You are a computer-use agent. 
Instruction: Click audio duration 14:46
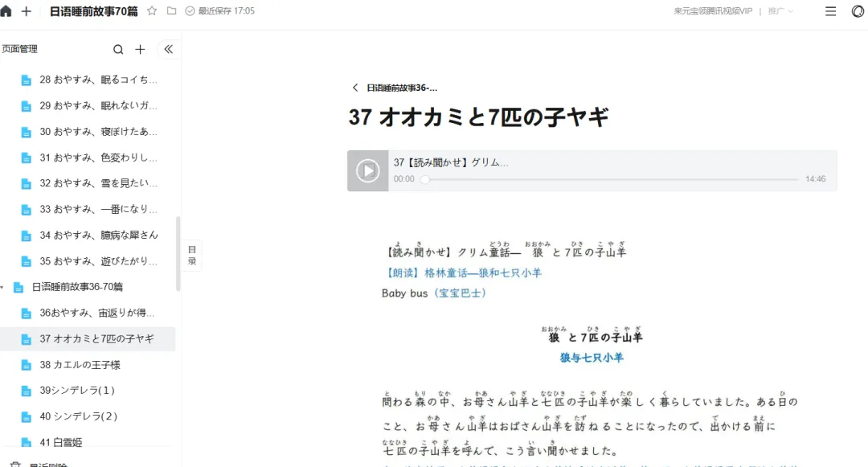coord(816,179)
